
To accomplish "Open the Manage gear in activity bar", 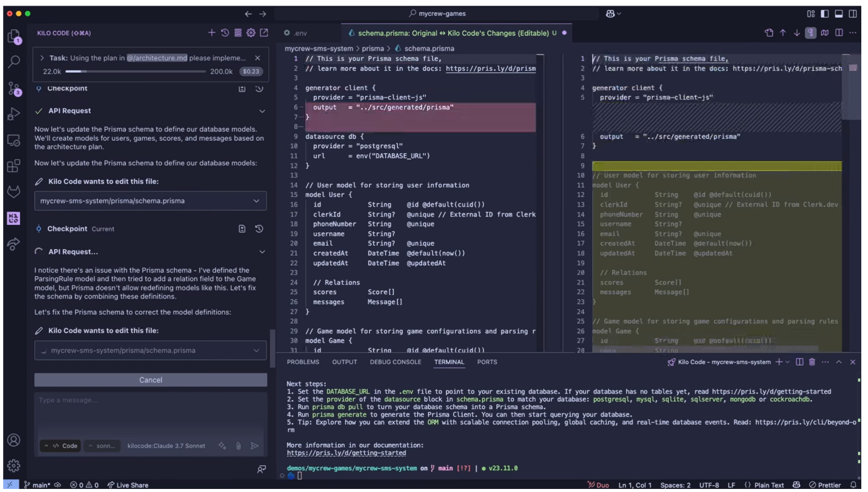I will 13,465.
